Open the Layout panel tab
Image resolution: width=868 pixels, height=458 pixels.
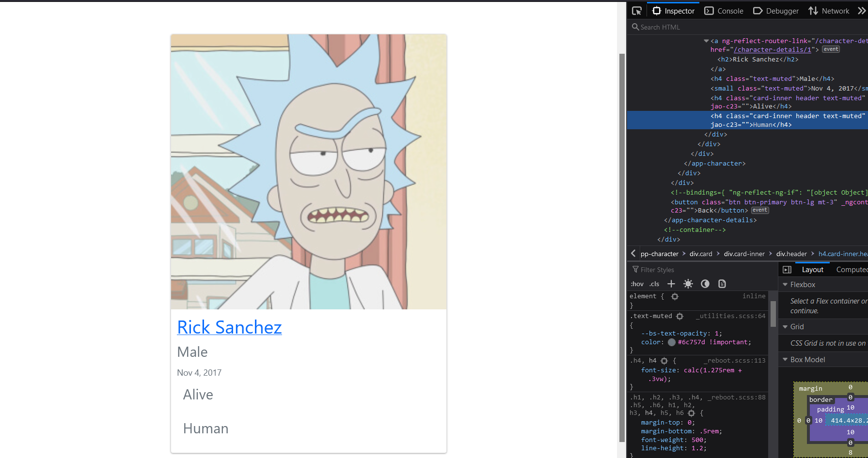[x=812, y=270]
